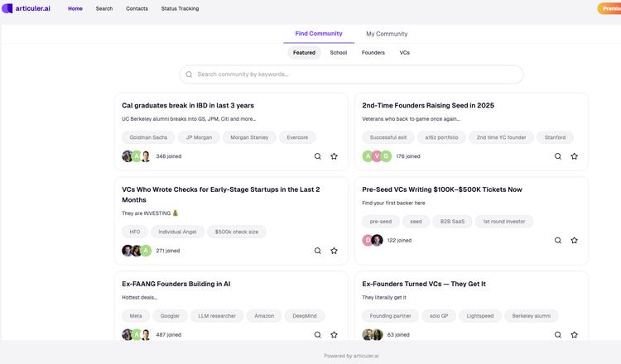Focus the community keyword search field

[352, 74]
